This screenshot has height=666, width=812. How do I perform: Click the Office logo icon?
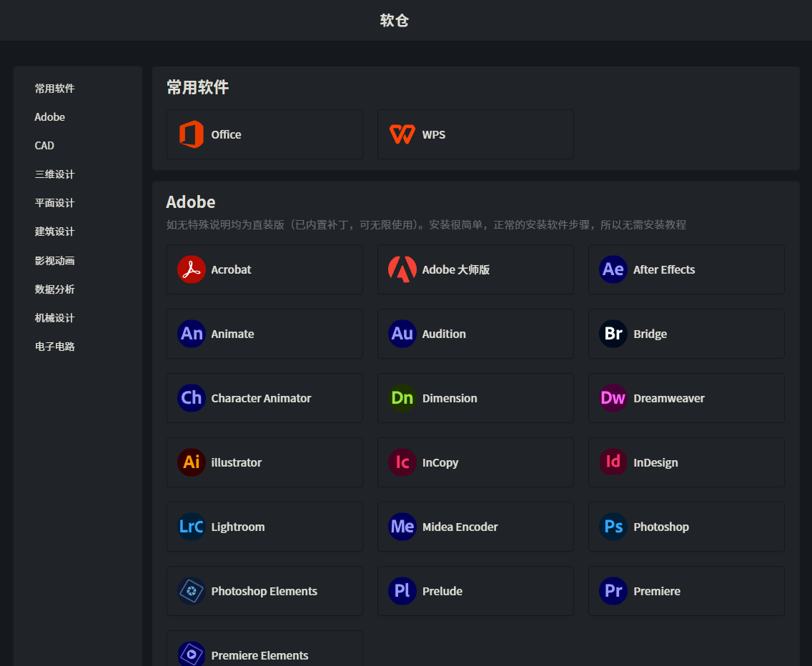click(192, 134)
